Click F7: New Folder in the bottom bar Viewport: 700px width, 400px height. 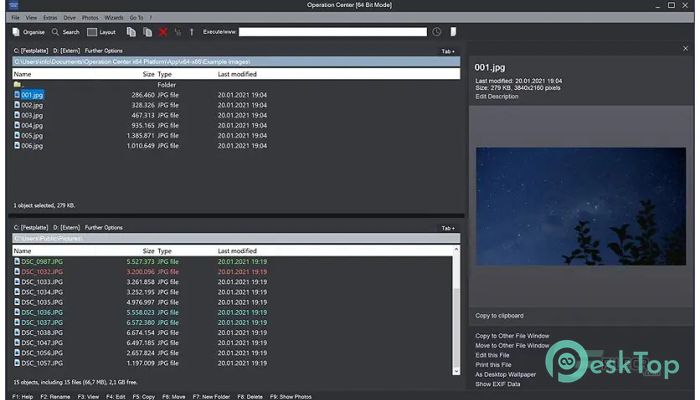[x=211, y=396]
